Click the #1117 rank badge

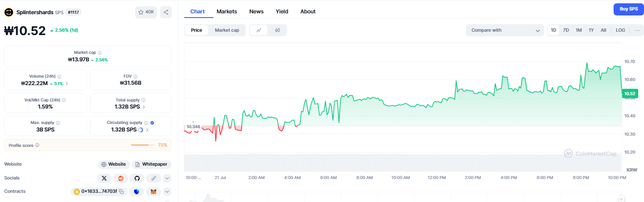coord(73,12)
